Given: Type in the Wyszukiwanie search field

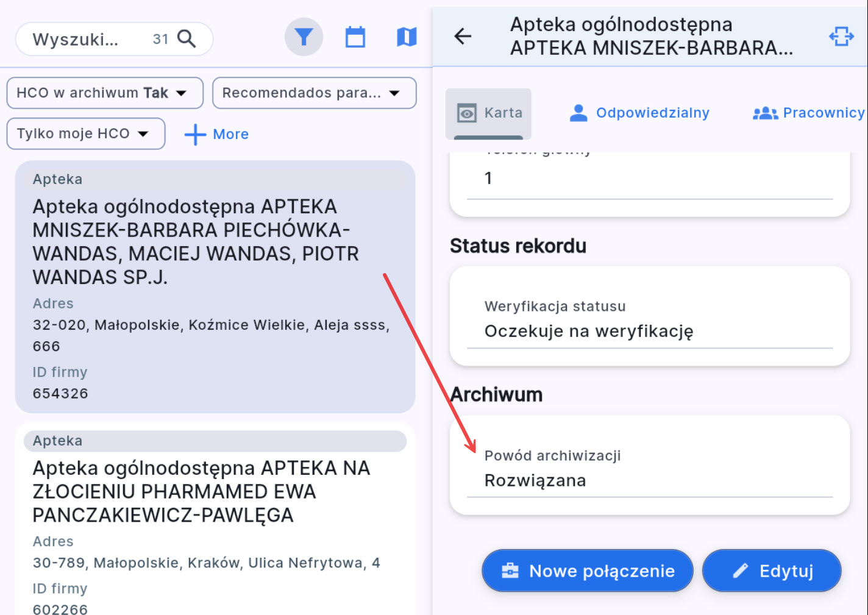Looking at the screenshot, I should pos(85,40).
